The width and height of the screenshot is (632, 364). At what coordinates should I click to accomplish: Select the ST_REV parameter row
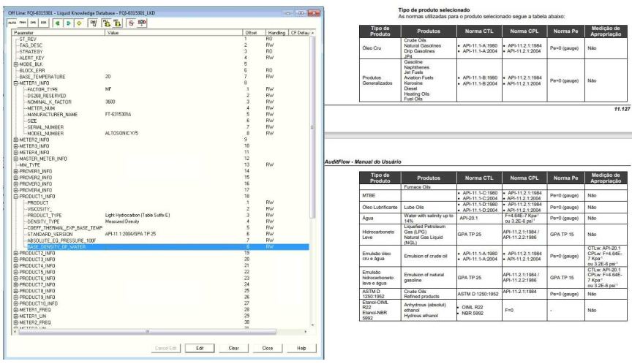[x=161, y=39]
